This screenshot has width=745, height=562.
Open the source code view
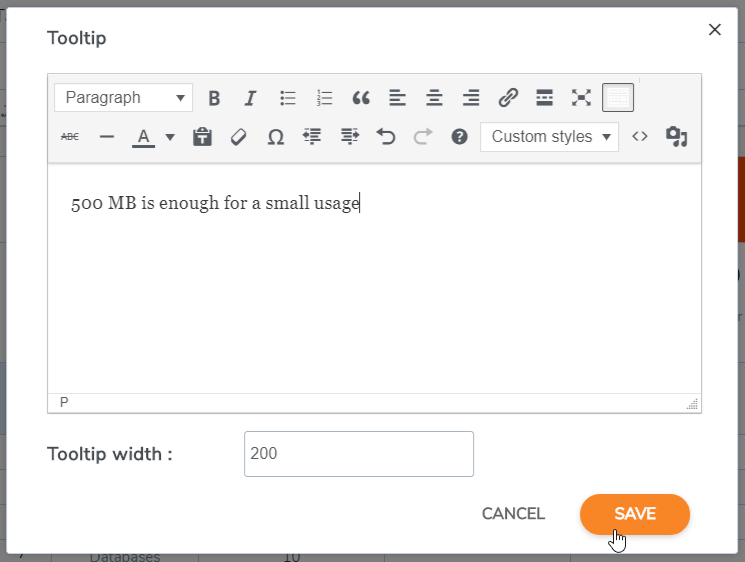640,137
